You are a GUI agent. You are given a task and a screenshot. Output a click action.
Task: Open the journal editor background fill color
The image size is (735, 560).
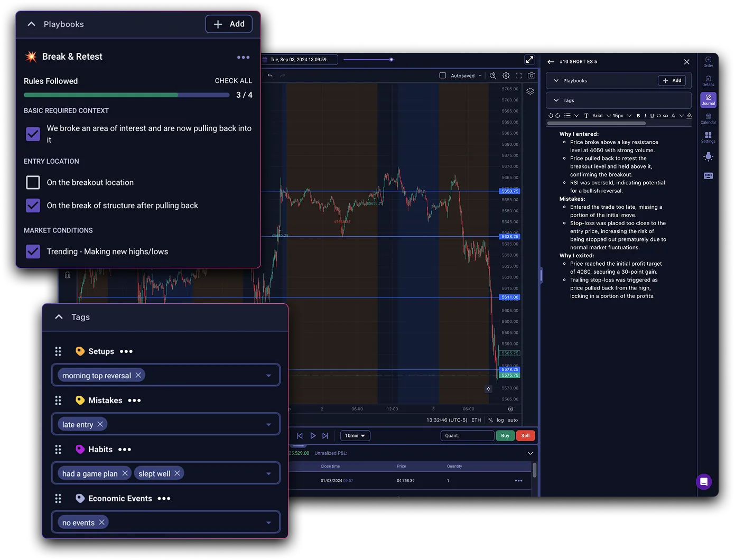pyautogui.click(x=689, y=116)
